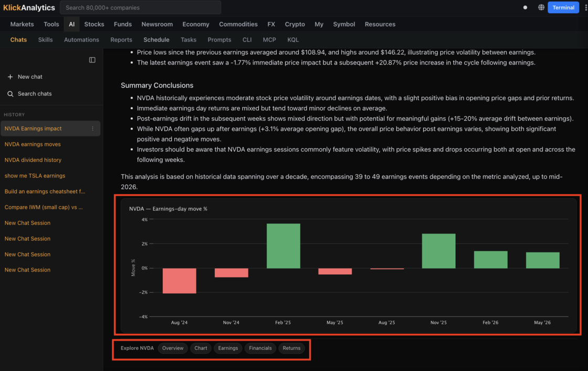The height and width of the screenshot is (371, 588).
Task: Click the globe language icon
Action: click(541, 7)
